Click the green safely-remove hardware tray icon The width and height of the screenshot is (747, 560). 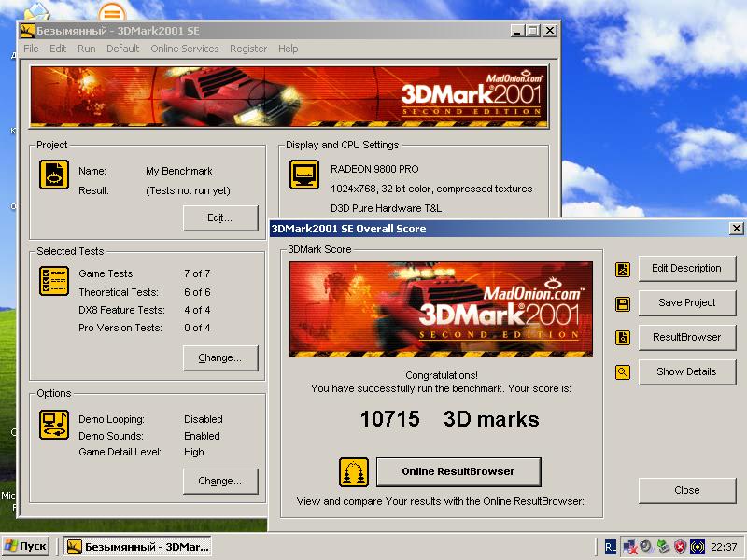click(x=663, y=546)
